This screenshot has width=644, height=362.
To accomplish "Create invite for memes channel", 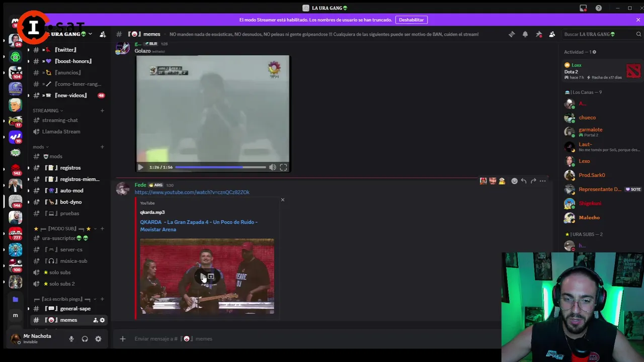I will coord(95,320).
